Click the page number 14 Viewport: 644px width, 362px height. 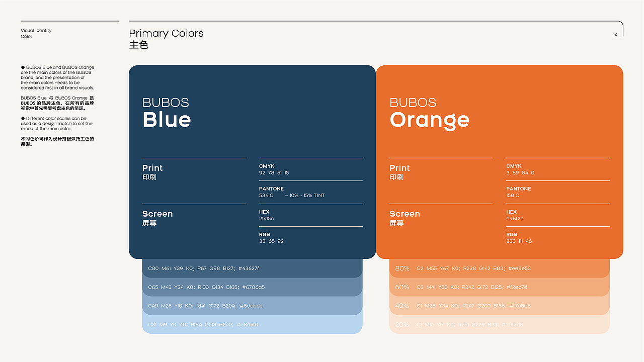coord(615,35)
